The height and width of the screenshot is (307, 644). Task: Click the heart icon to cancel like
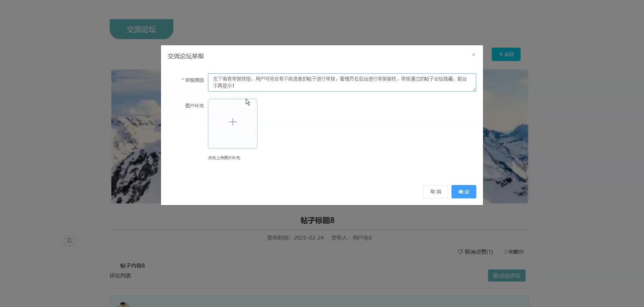(460, 252)
